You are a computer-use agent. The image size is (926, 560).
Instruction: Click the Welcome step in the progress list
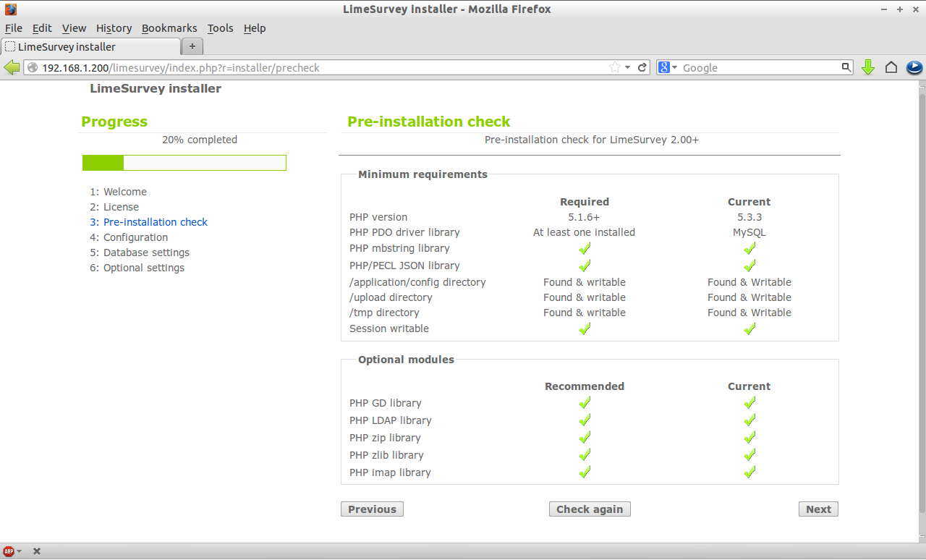(x=125, y=192)
